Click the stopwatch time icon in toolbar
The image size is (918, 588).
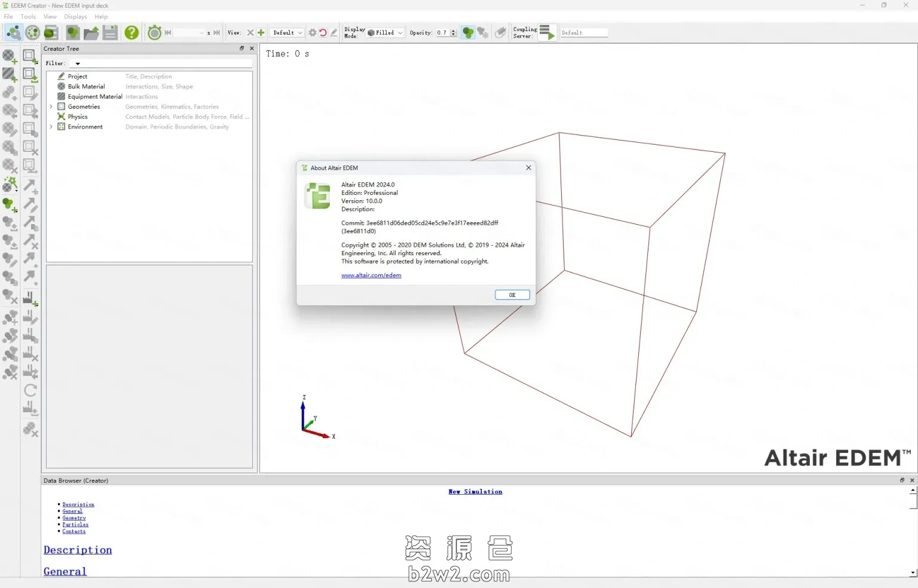tap(154, 33)
